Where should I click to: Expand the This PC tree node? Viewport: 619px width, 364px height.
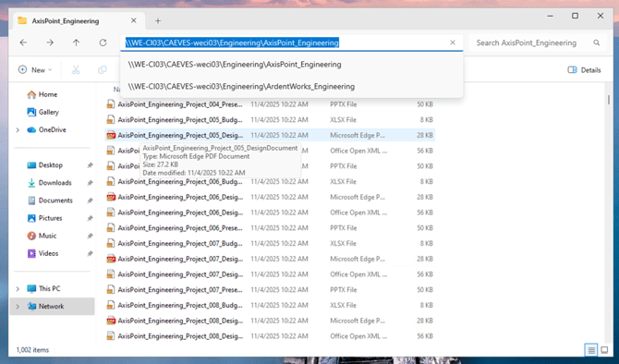[18, 288]
